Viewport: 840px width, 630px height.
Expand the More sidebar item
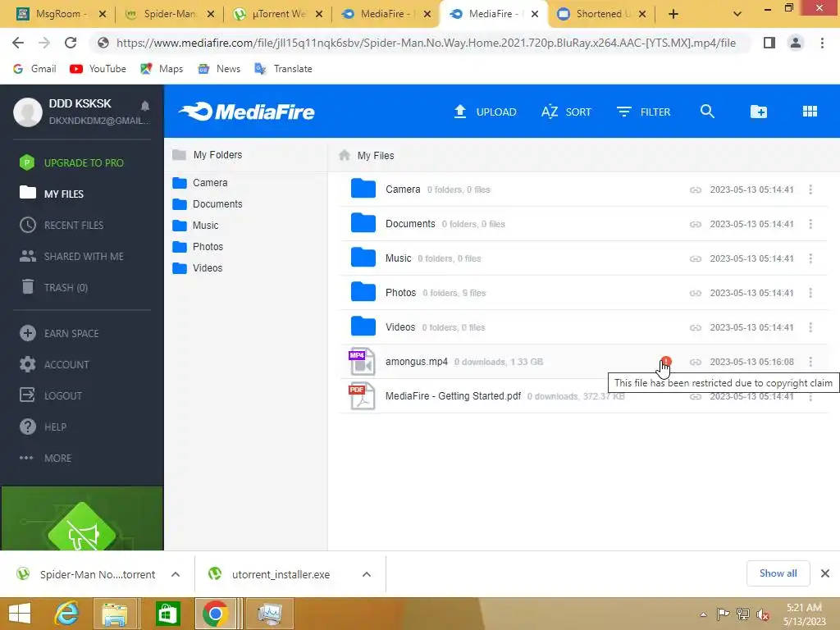pos(46,458)
